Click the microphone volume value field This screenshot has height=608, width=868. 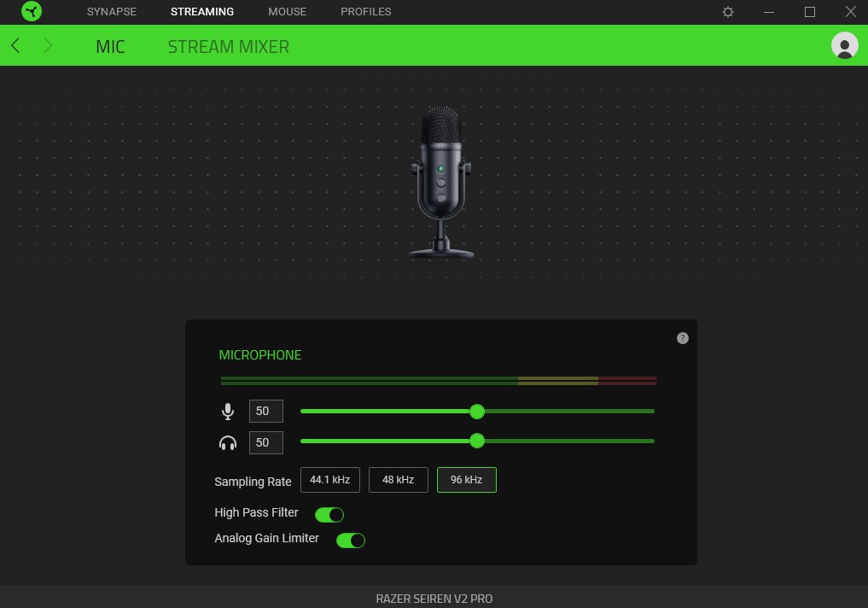pyautogui.click(x=265, y=412)
